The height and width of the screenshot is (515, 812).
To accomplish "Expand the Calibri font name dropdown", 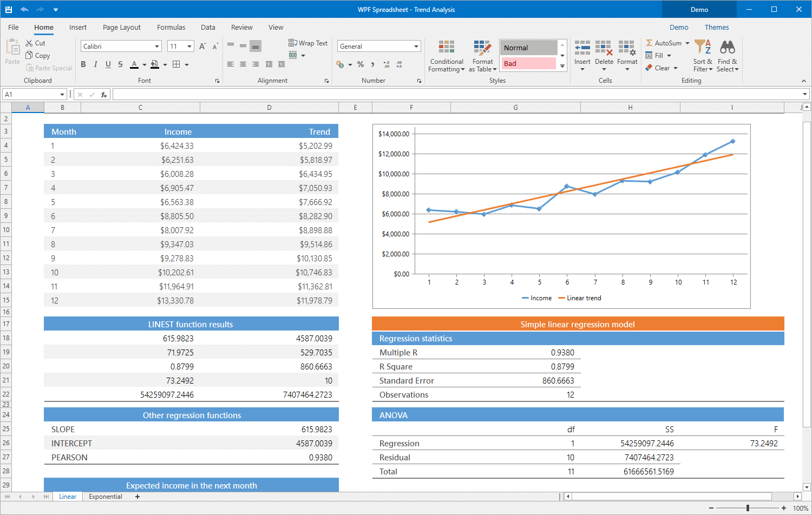I will [157, 47].
